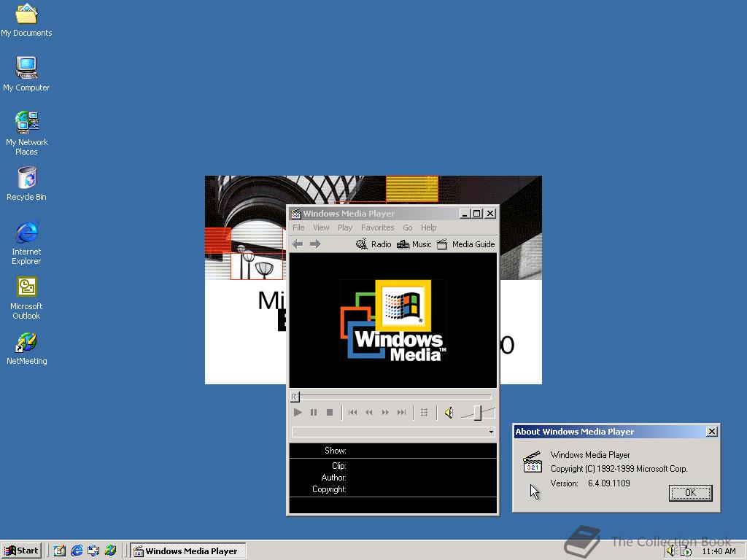Launch Microsoft Outlook desktop icon
Screen dimensions: 747x560
[x=27, y=297]
